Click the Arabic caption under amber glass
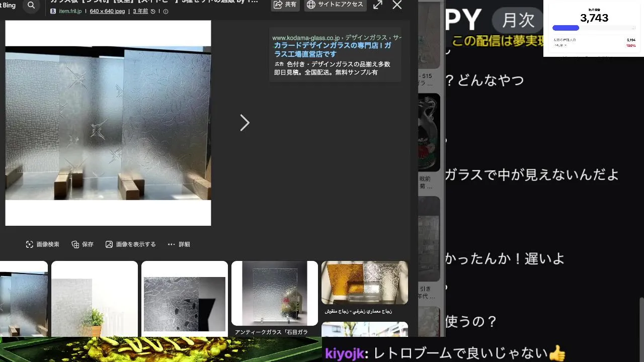The width and height of the screenshot is (644, 362). point(358,311)
